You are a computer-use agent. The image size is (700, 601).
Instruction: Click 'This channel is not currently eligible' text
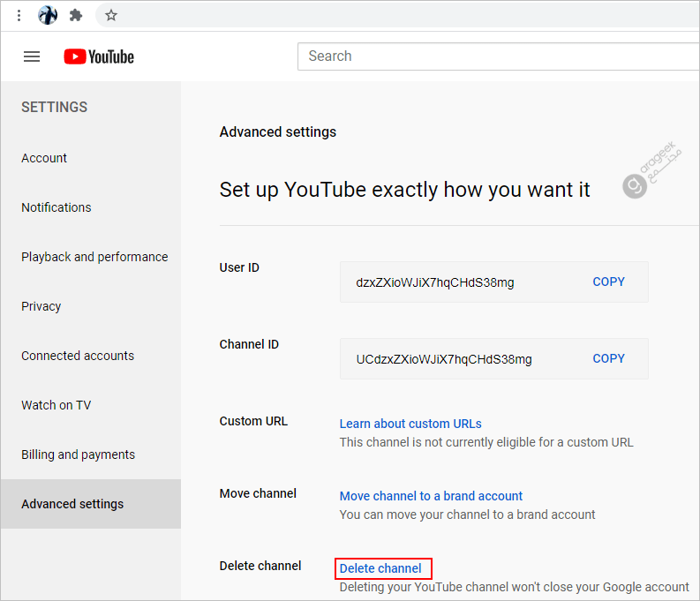pyautogui.click(x=486, y=443)
